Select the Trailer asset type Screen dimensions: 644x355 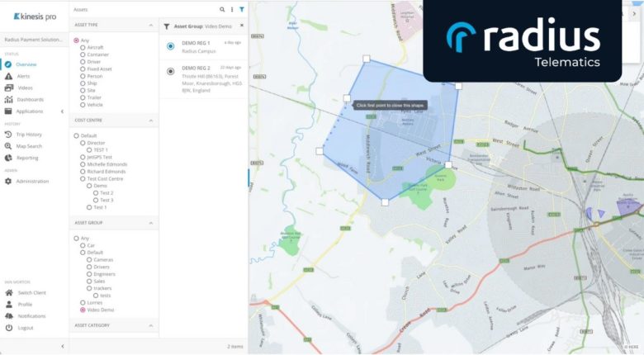83,97
